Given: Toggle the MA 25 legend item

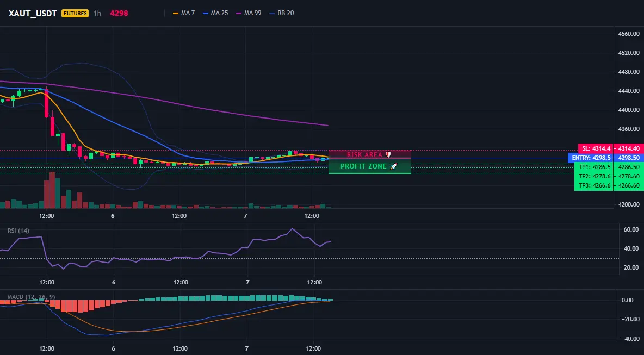Looking at the screenshot, I should coord(215,13).
